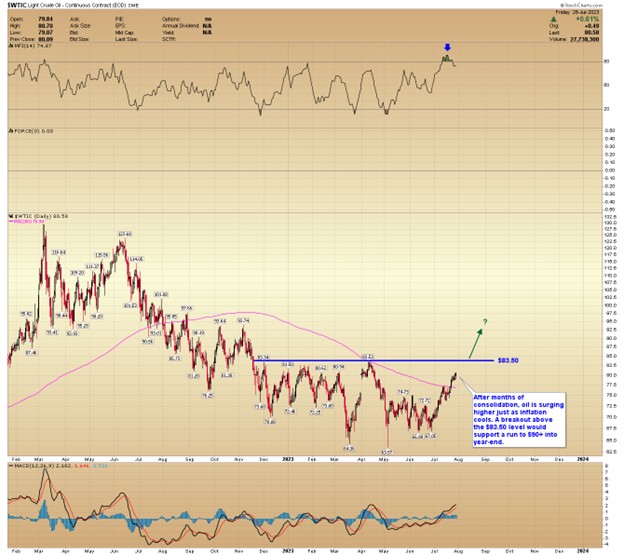This screenshot has height=555, width=624.
Task: Click the StockCharts.com copyright text
Action: click(581, 5)
